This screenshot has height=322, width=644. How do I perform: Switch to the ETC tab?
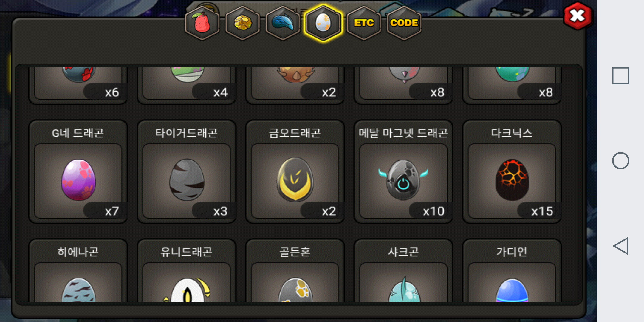tap(363, 23)
